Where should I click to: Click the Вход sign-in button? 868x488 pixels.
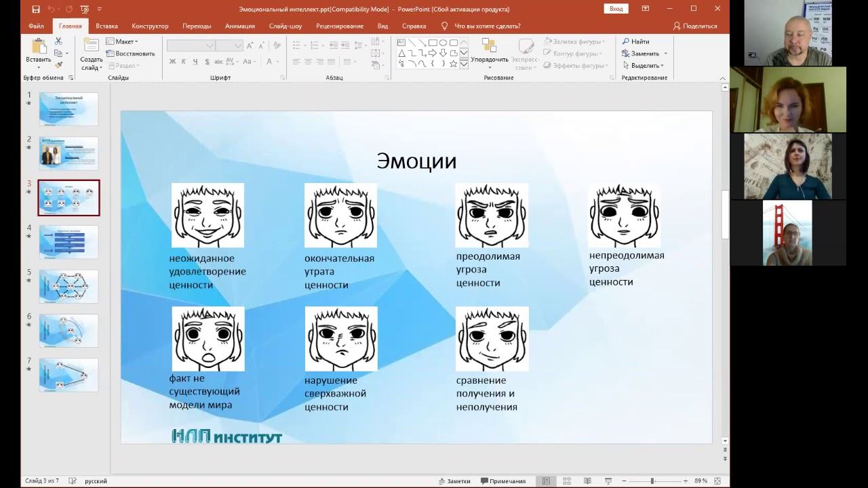coord(616,9)
